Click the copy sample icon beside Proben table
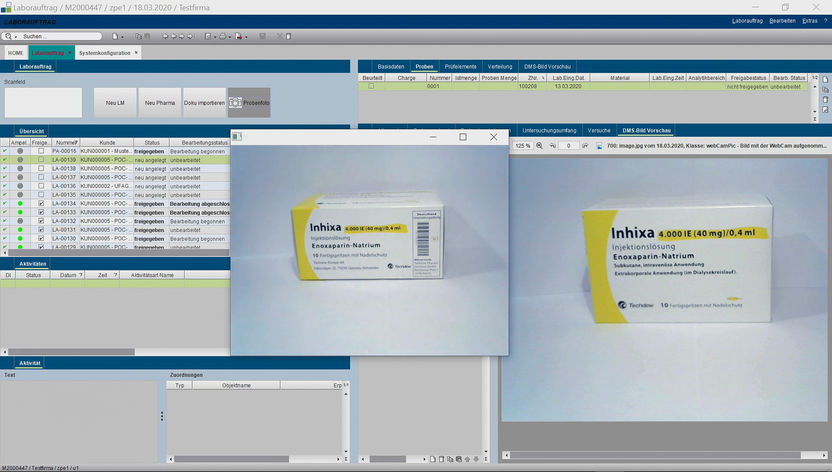This screenshot has width=832, height=472. pyautogui.click(x=825, y=90)
